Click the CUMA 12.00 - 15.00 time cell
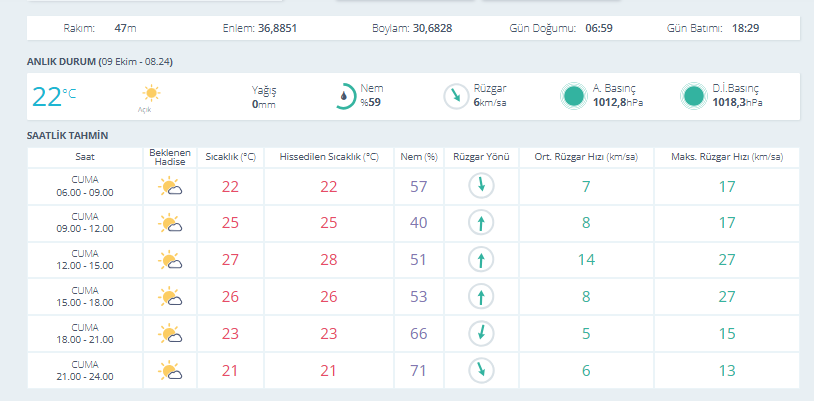Image resolution: width=814 pixels, height=401 pixels. pyautogui.click(x=85, y=260)
